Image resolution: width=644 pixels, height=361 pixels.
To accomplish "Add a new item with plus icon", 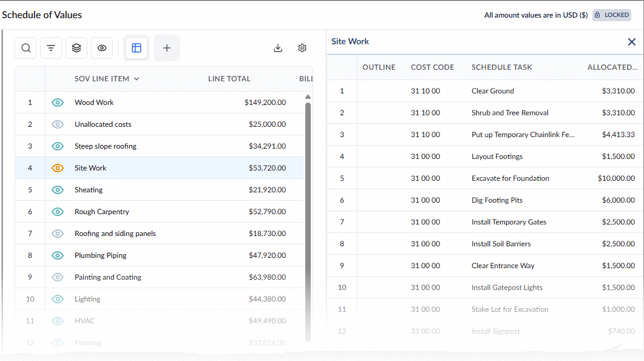I will [167, 48].
